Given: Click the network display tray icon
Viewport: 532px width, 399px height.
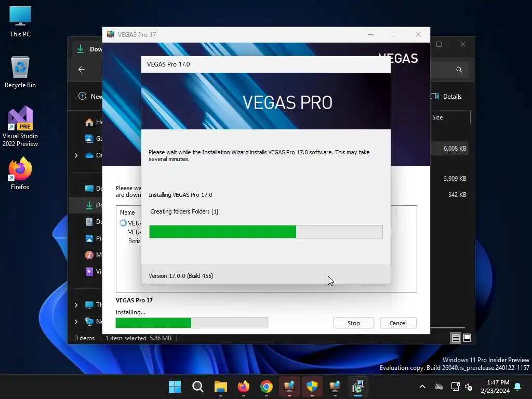Looking at the screenshot, I should click(455, 387).
